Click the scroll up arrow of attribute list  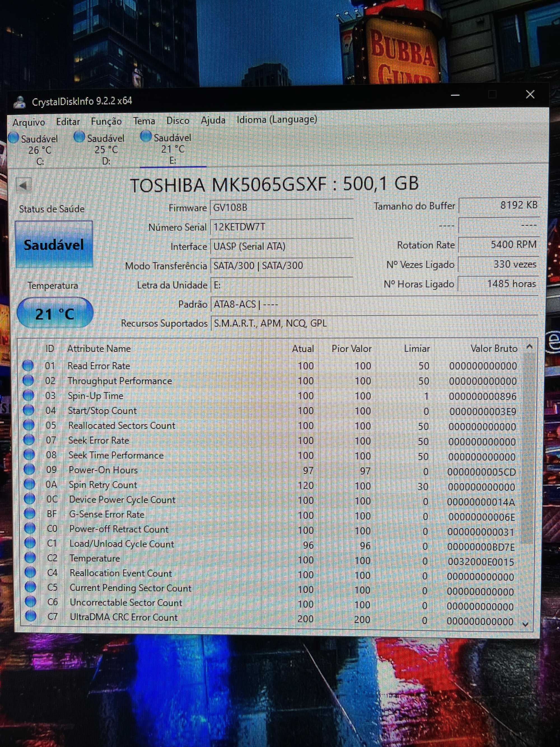pos(529,346)
